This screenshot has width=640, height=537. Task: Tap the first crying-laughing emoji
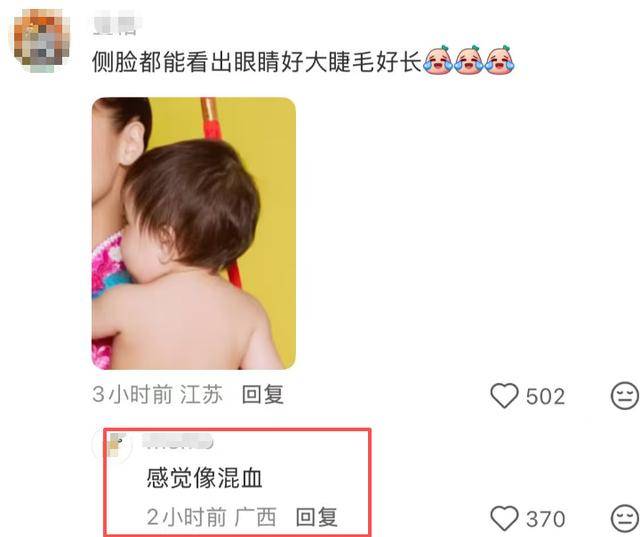(438, 60)
